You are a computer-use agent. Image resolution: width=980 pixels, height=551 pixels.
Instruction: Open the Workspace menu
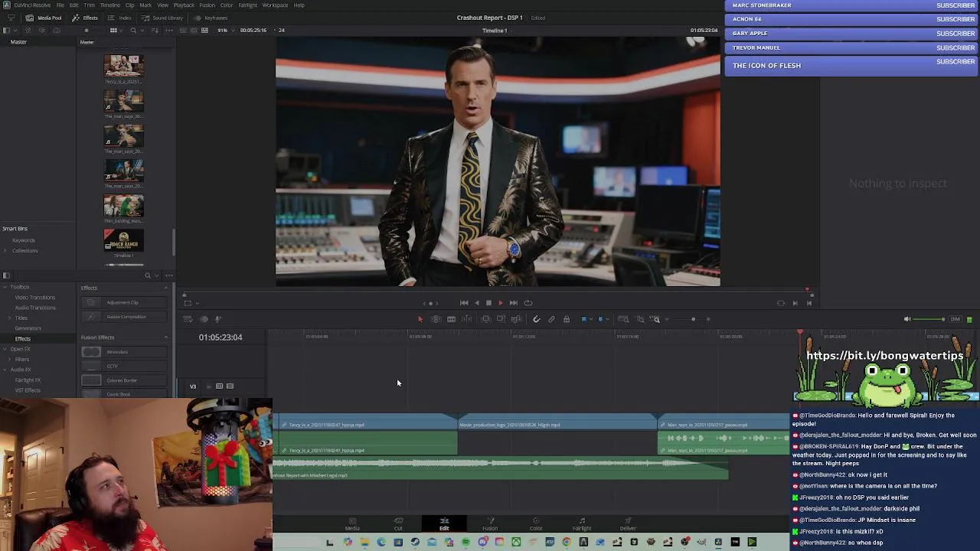tap(275, 5)
